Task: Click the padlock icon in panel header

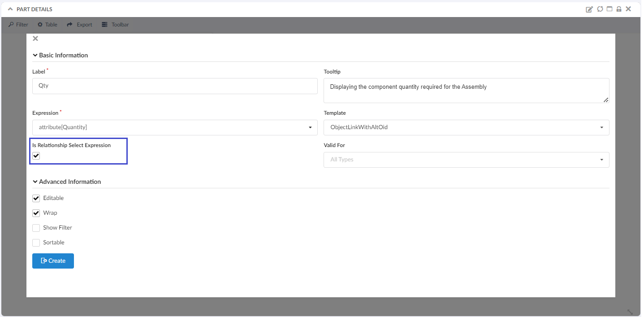Action: (x=619, y=9)
